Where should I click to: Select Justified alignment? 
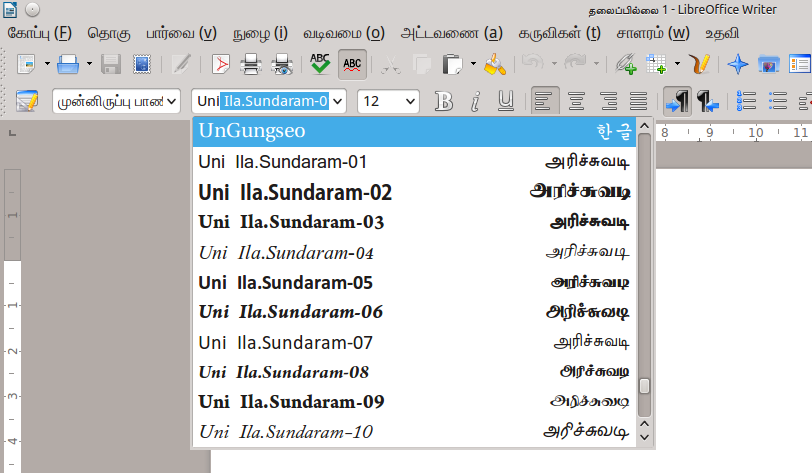(639, 101)
